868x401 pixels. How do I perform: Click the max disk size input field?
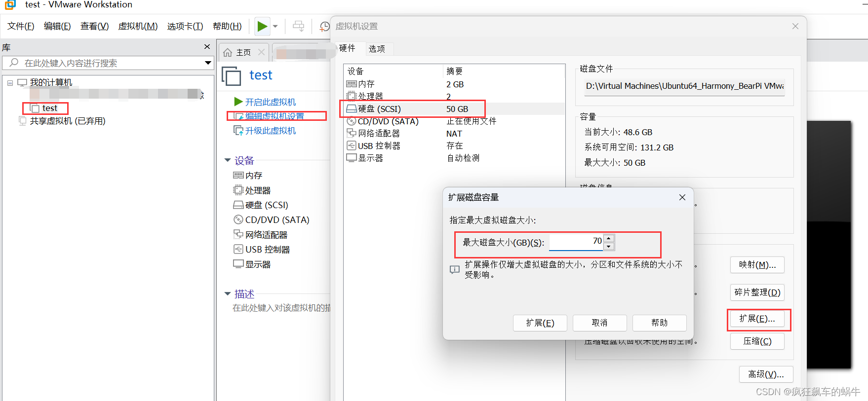[576, 242]
